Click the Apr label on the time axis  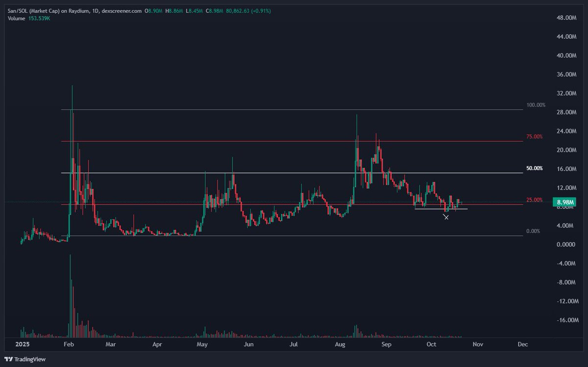157,344
